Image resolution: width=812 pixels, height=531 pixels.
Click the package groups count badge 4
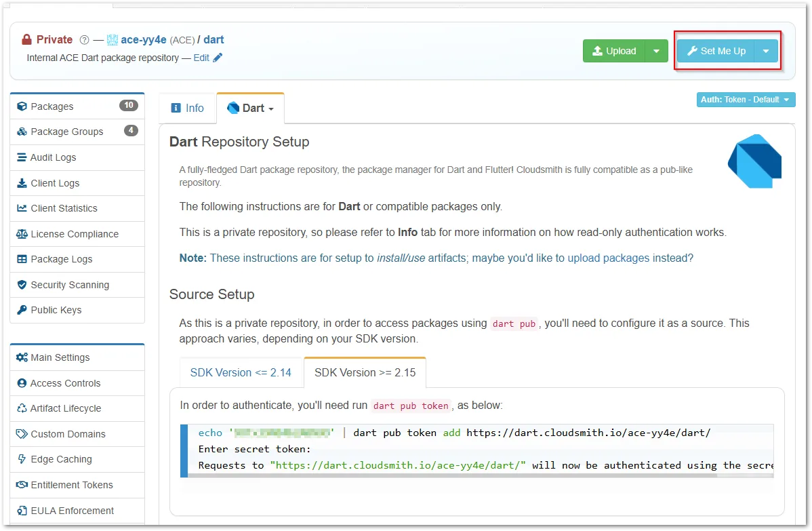point(131,131)
